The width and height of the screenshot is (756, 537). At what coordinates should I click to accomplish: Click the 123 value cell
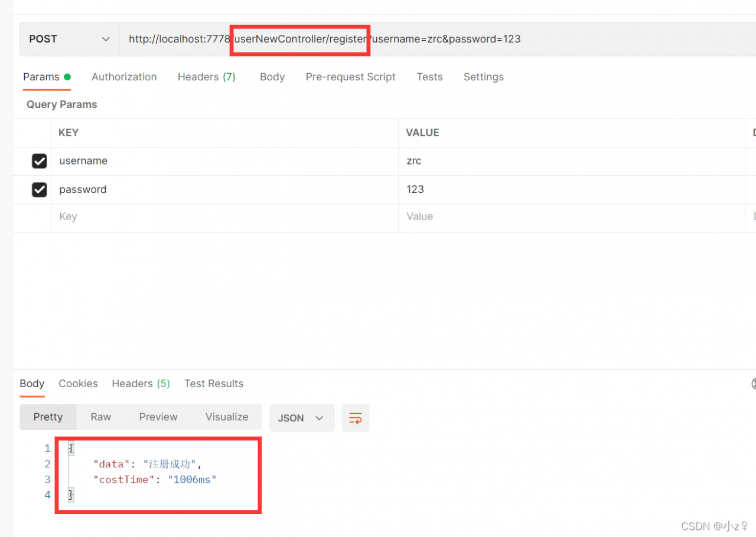click(572, 189)
